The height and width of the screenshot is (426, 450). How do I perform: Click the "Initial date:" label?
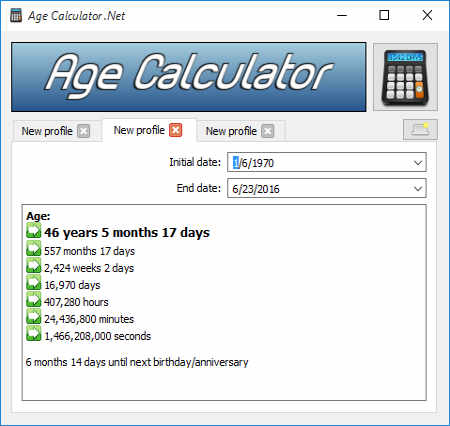pyautogui.click(x=195, y=162)
